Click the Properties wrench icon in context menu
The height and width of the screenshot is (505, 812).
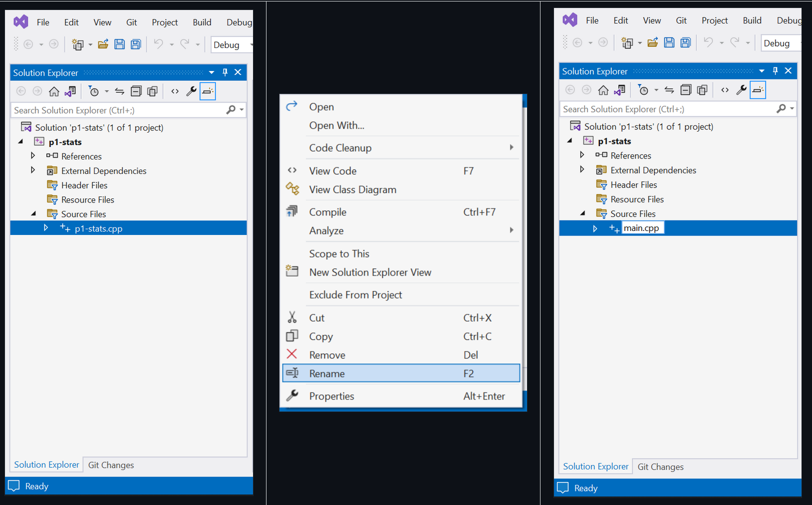[292, 395]
